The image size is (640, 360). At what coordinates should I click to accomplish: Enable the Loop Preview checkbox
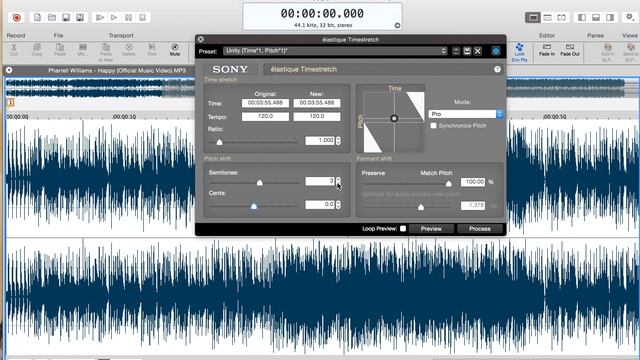coord(403,229)
